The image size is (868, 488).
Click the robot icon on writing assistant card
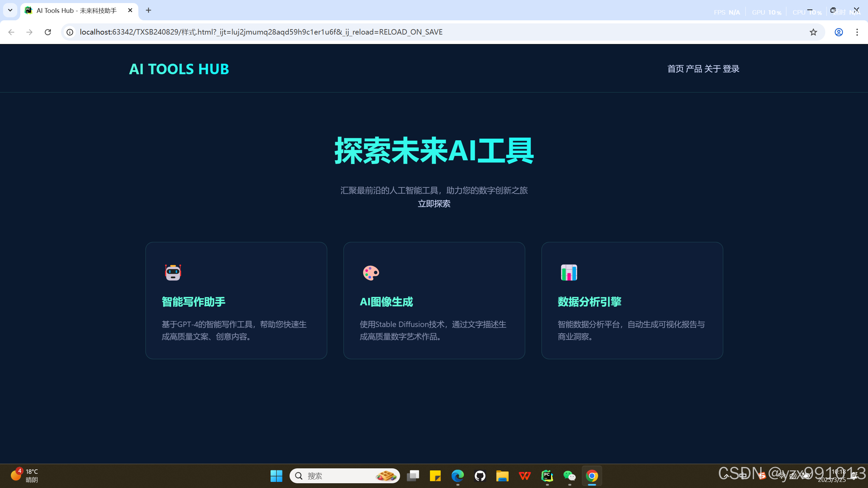(173, 272)
